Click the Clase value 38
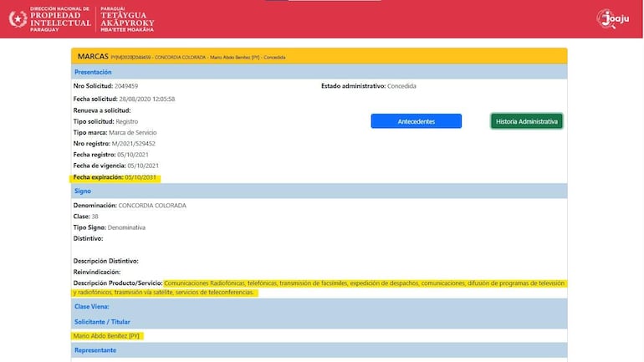Screen dimensions: 644x362 point(95,217)
